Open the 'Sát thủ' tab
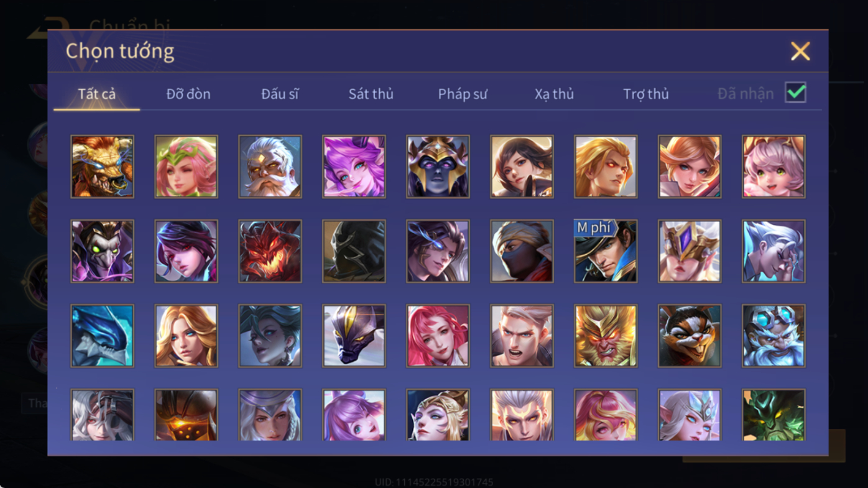868x488 pixels. (x=371, y=94)
